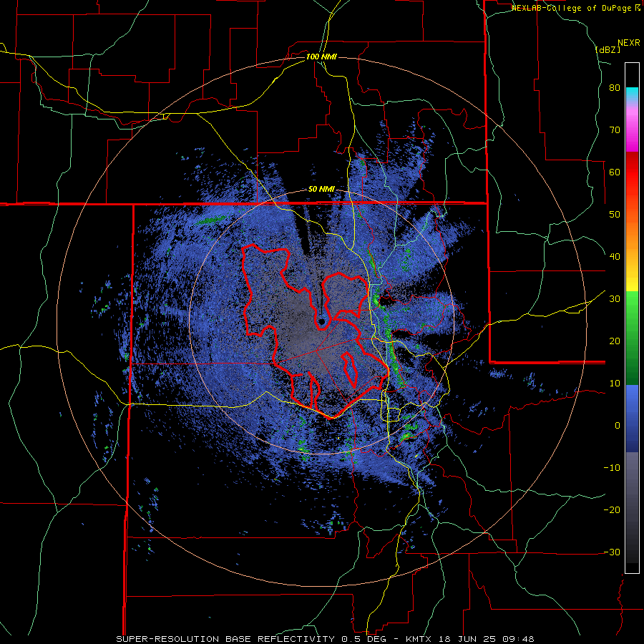This screenshot has height=644, width=644.
Task: Click the 18 JUN 25 09:48 timestamp
Action: [x=487, y=639]
